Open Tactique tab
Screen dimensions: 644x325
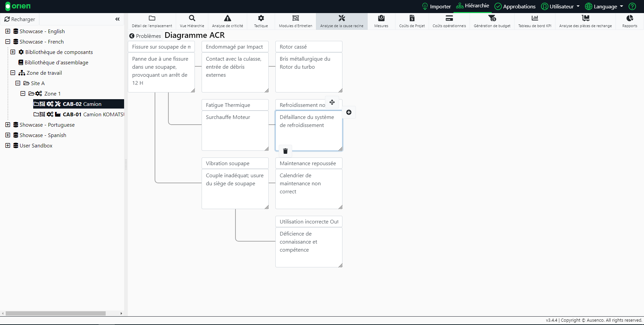coord(261,21)
